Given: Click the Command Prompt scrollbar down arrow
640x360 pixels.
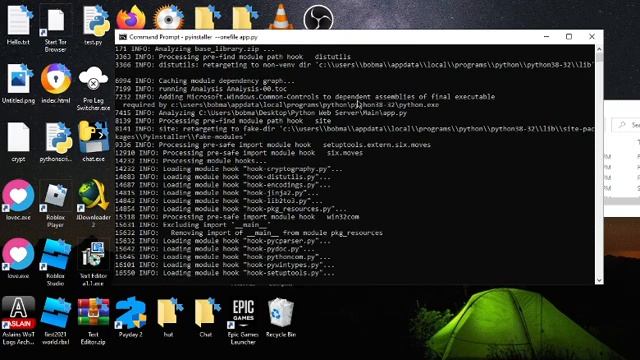Looking at the screenshot, I should coord(599,280).
